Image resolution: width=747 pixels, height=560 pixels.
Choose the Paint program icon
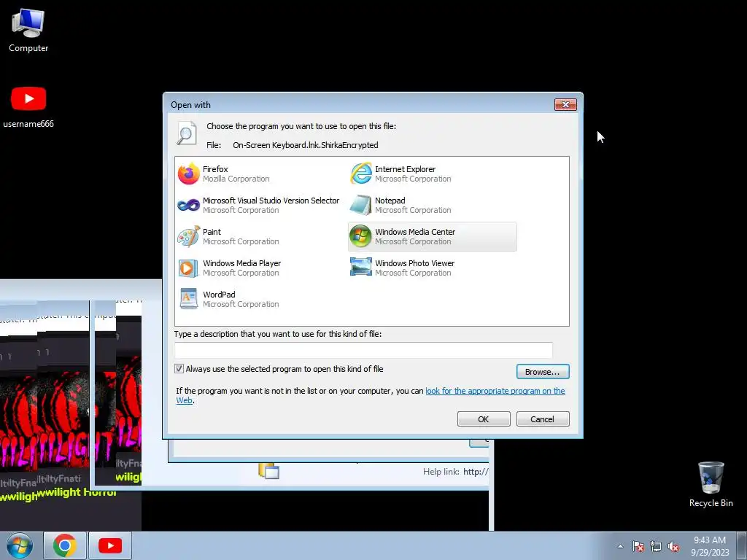click(189, 237)
